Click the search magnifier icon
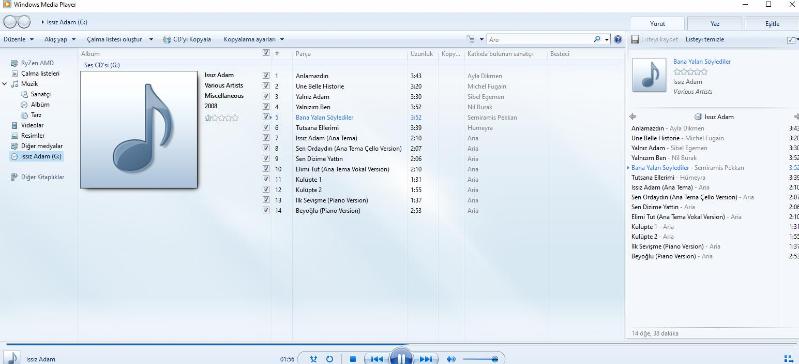 pyautogui.click(x=597, y=39)
